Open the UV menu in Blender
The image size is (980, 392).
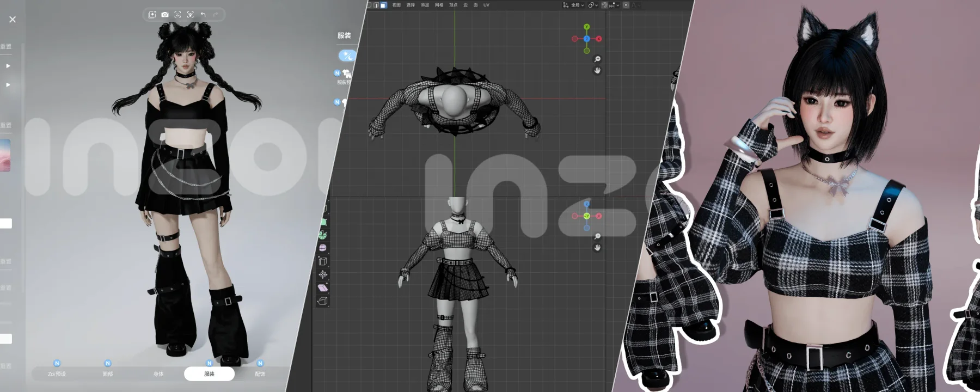486,5
